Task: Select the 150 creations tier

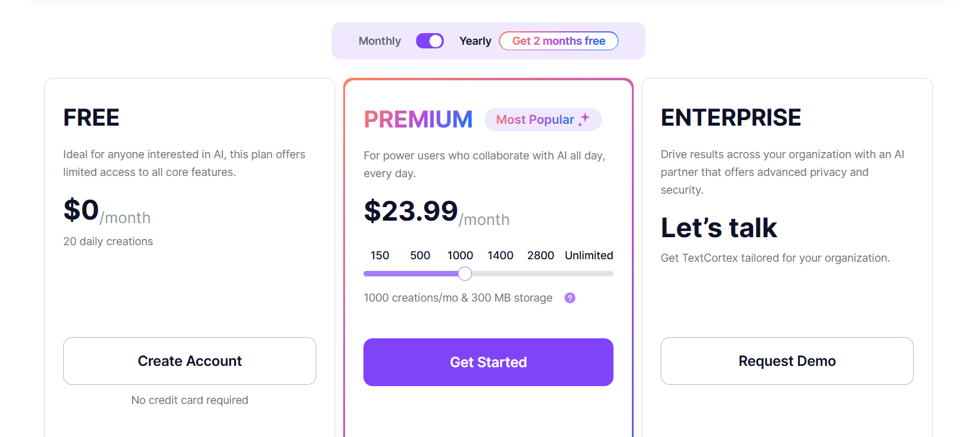Action: click(379, 256)
